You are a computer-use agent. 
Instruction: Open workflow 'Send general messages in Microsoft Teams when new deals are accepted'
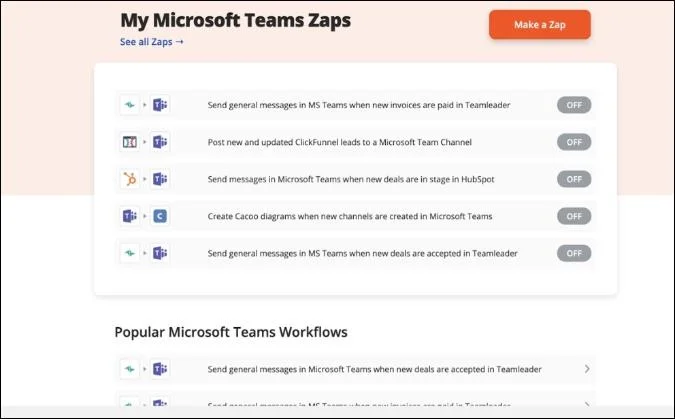(375, 369)
